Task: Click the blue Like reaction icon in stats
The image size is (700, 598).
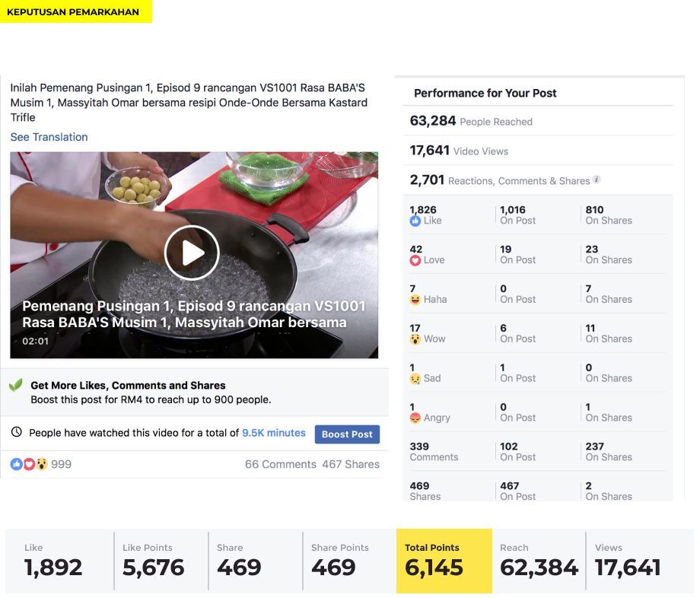Action: pos(415,221)
